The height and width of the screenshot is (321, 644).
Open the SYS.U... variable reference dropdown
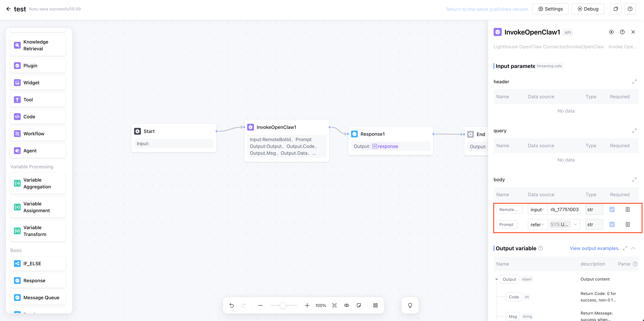pos(564,224)
